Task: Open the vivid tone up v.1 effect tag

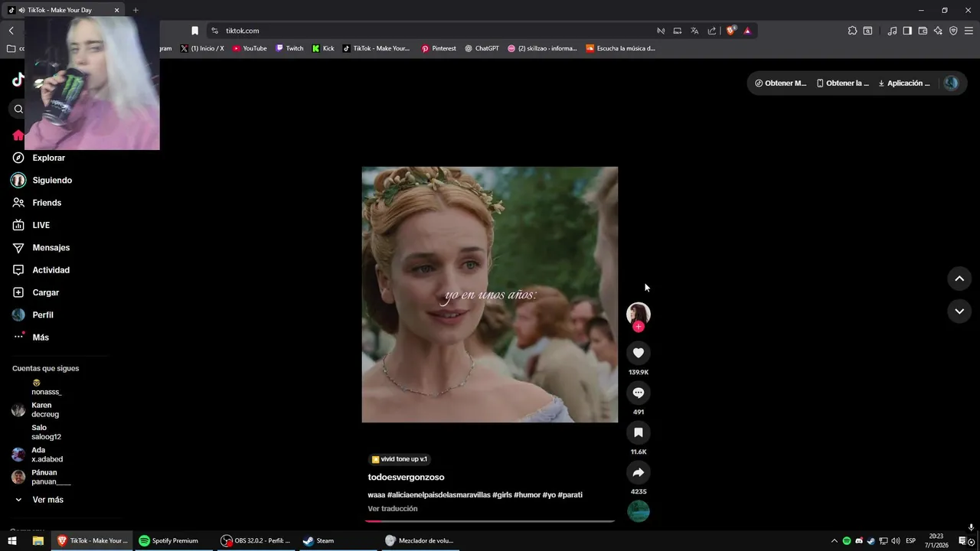Action: click(x=399, y=459)
